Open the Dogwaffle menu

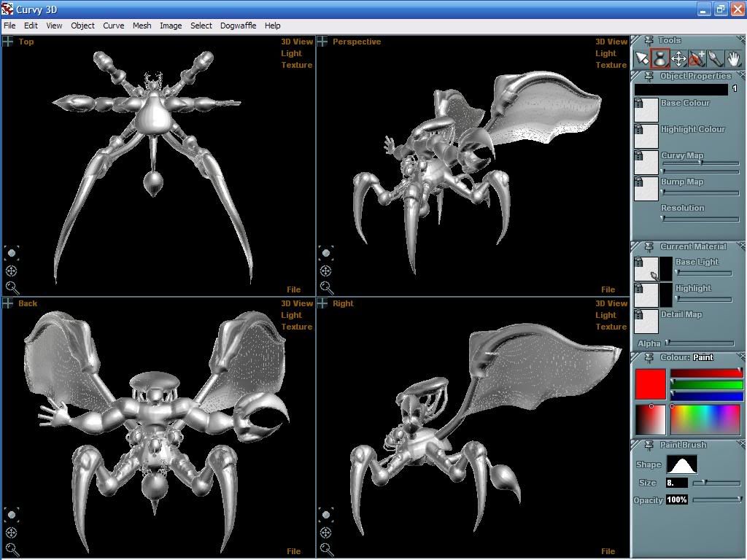pyautogui.click(x=238, y=26)
